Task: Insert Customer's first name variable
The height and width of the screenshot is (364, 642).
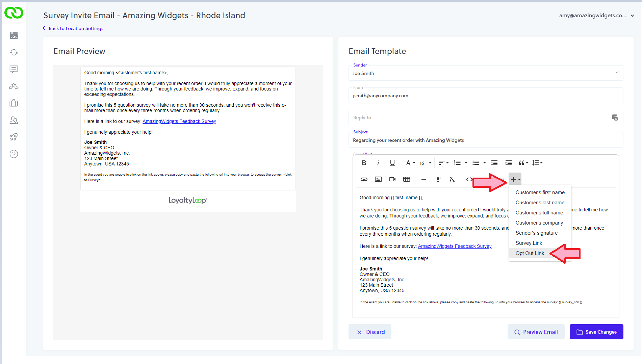Action: click(x=540, y=192)
